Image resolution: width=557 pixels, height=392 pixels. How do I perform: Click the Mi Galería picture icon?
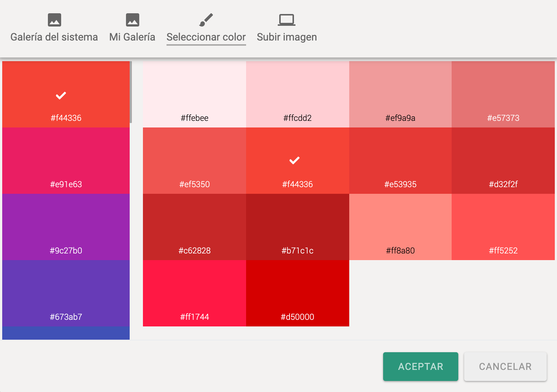click(132, 20)
